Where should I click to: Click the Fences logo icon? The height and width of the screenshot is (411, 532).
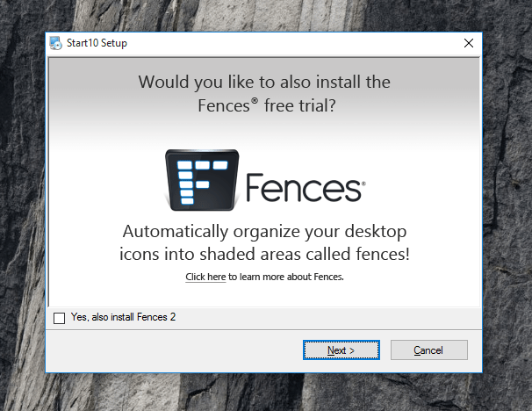(x=203, y=181)
